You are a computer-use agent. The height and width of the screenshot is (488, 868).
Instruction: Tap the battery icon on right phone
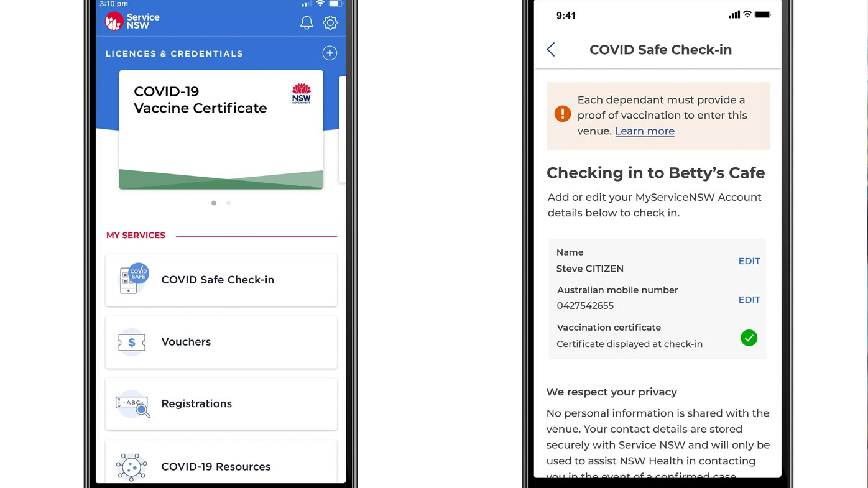tap(763, 15)
